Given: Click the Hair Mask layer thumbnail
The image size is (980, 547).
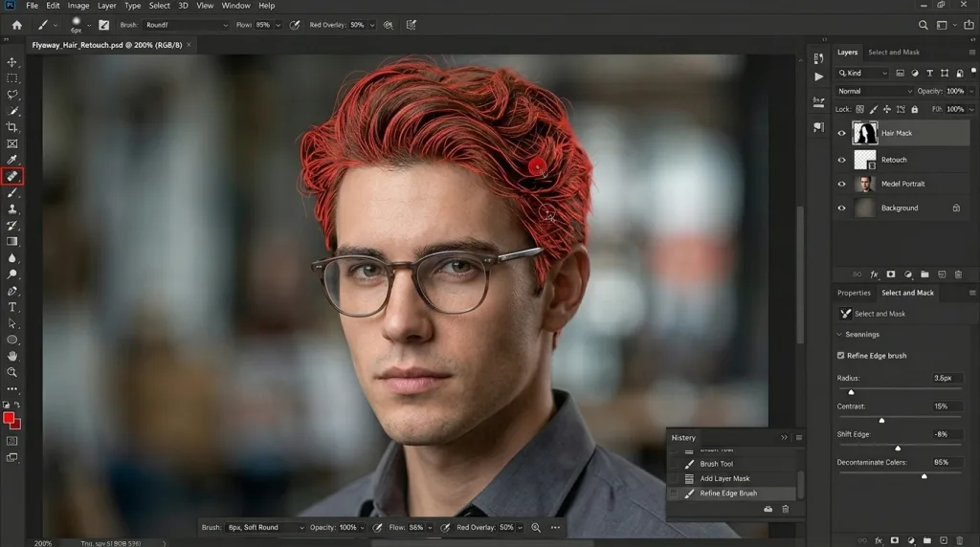Looking at the screenshot, I should 865,133.
